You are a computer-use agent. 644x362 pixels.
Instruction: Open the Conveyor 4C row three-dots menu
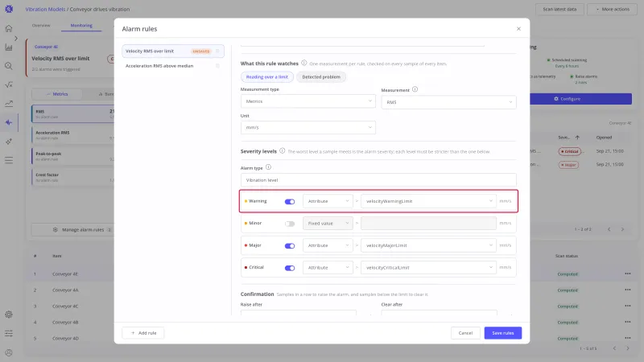(628, 306)
